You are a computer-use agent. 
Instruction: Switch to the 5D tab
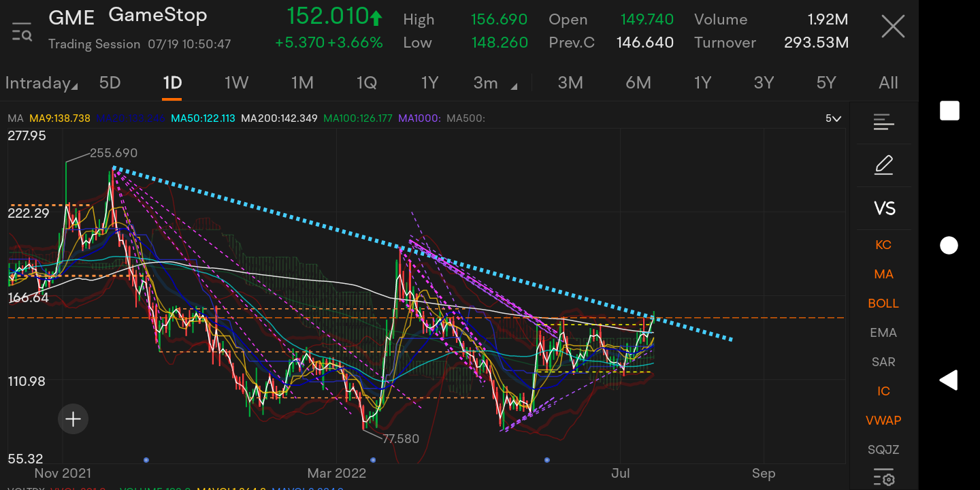click(110, 83)
